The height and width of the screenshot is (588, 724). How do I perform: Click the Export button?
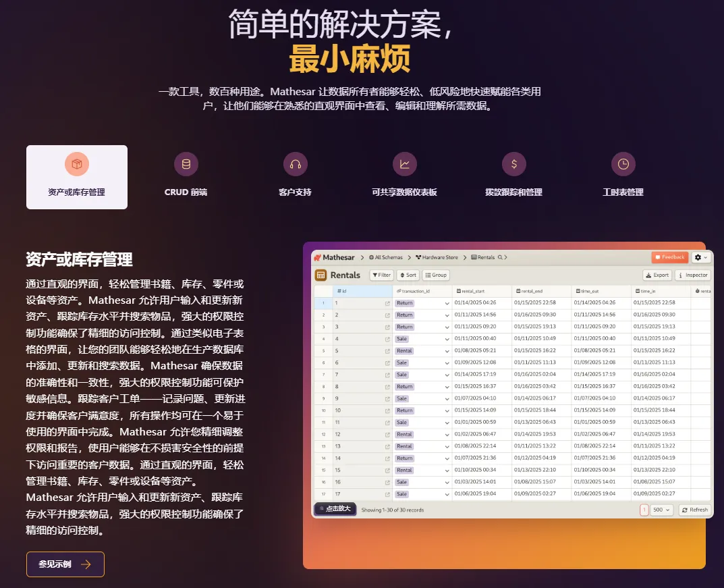tap(657, 275)
